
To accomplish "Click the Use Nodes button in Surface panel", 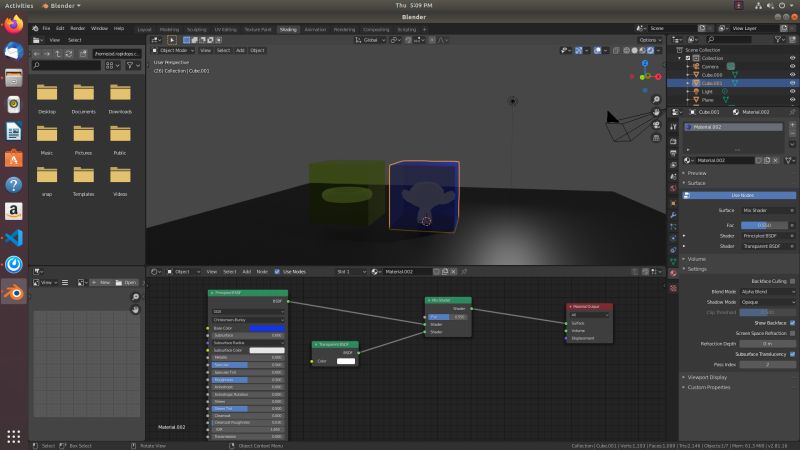I will [x=739, y=195].
